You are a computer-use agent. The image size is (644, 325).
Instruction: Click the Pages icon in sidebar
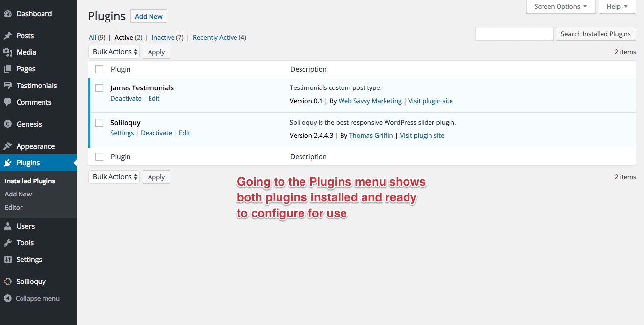pos(8,69)
